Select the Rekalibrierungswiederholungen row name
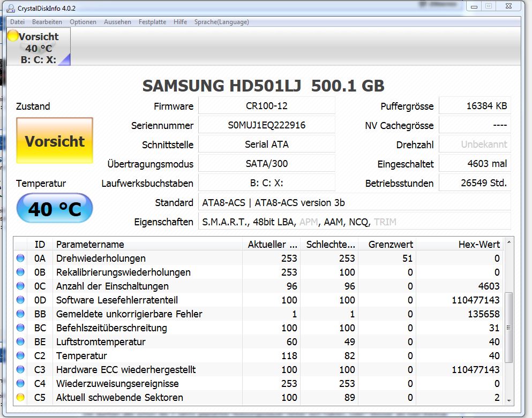This screenshot has width=532, height=418. coord(124,272)
